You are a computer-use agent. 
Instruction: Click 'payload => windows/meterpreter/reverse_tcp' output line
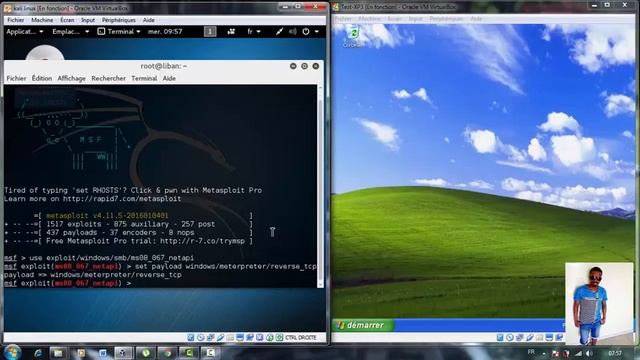93,275
